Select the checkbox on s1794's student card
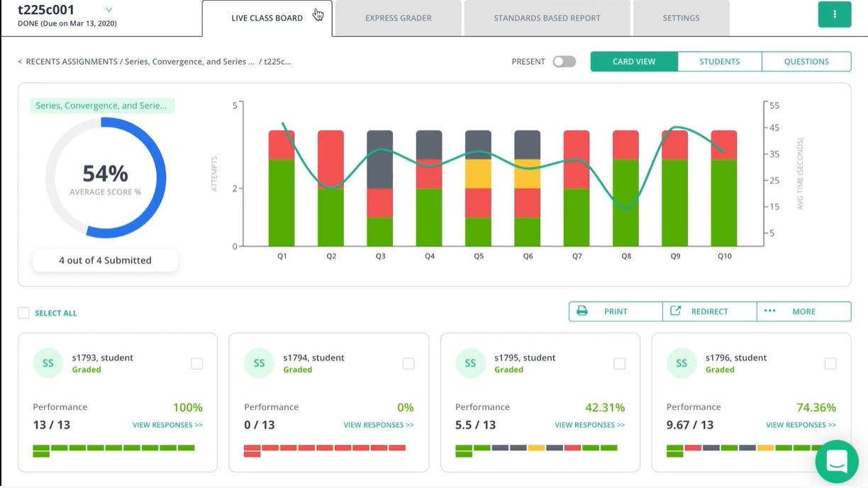 click(408, 362)
